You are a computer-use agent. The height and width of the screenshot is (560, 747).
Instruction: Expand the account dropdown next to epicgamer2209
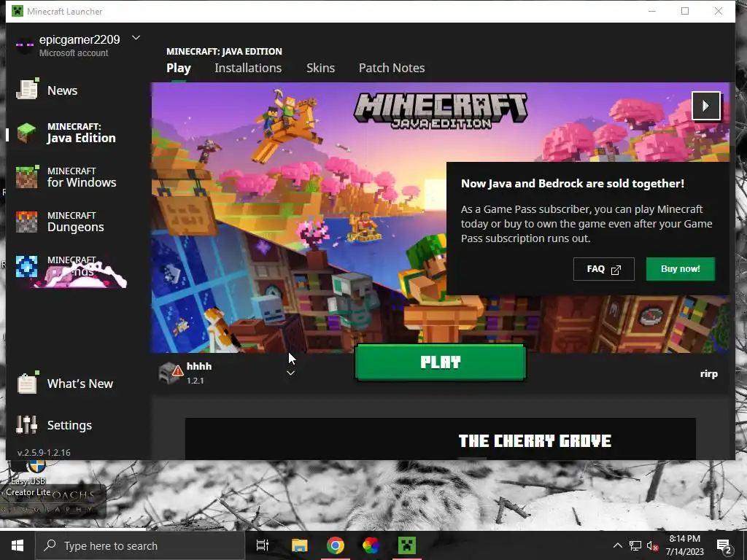[136, 38]
